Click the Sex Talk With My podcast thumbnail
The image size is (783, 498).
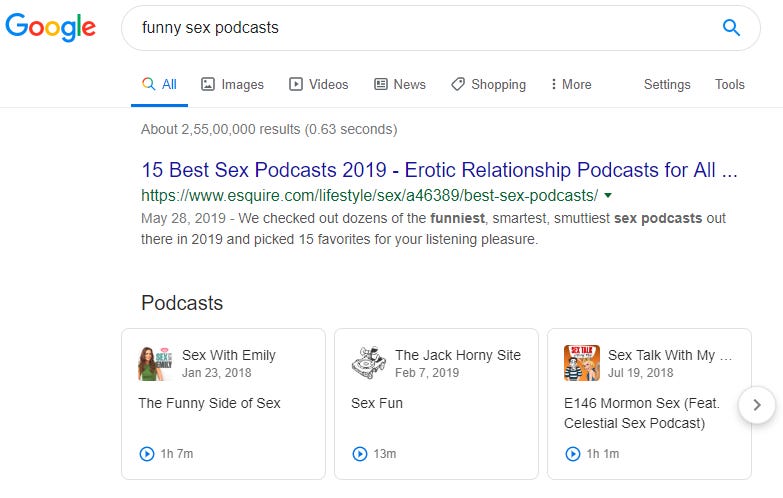[582, 363]
